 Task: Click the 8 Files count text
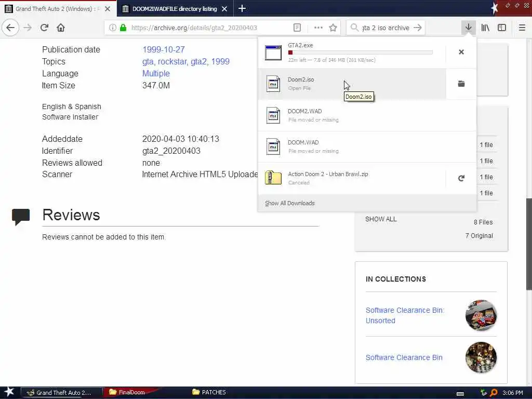pyautogui.click(x=483, y=222)
